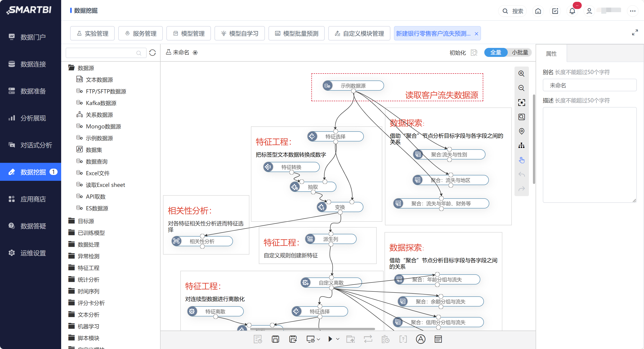Click the 别名 input field

click(590, 85)
